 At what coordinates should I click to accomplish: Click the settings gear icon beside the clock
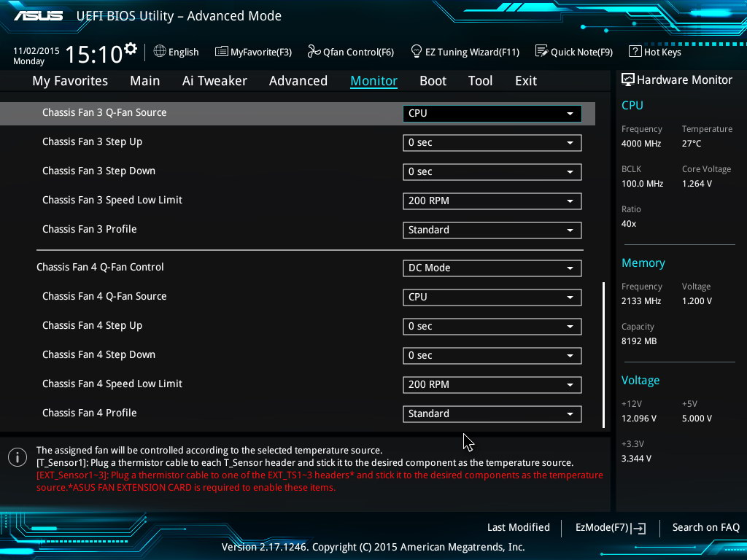click(x=131, y=49)
